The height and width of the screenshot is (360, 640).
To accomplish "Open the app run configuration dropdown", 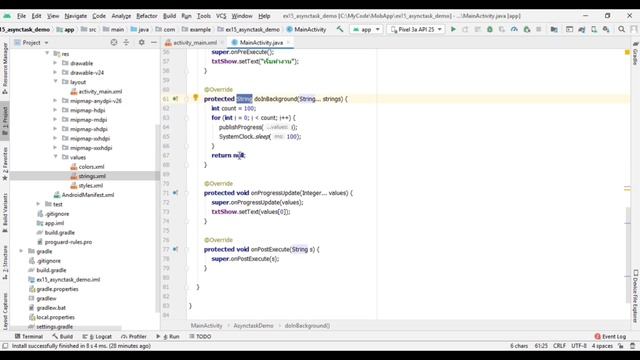I will click(366, 29).
